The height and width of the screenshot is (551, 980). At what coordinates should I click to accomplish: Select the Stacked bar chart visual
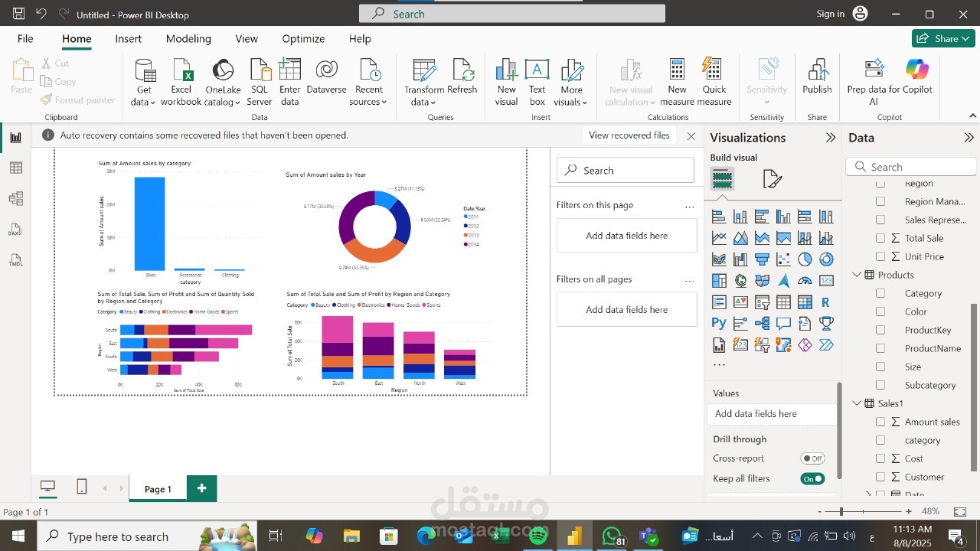click(719, 217)
